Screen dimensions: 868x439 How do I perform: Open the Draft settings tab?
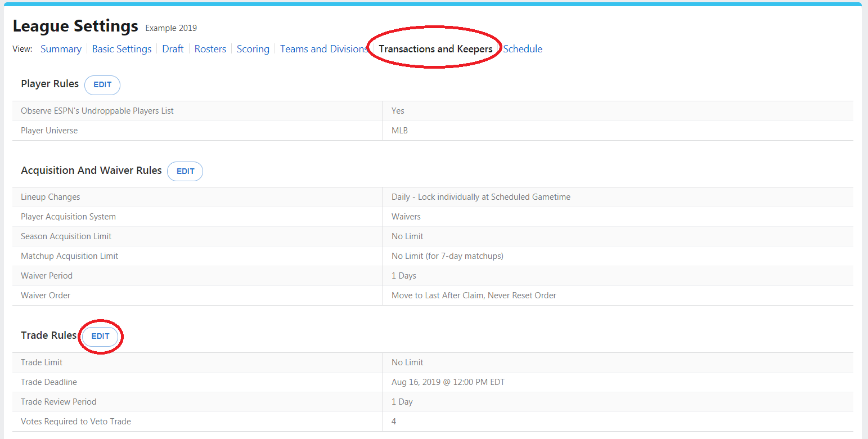[x=173, y=49]
